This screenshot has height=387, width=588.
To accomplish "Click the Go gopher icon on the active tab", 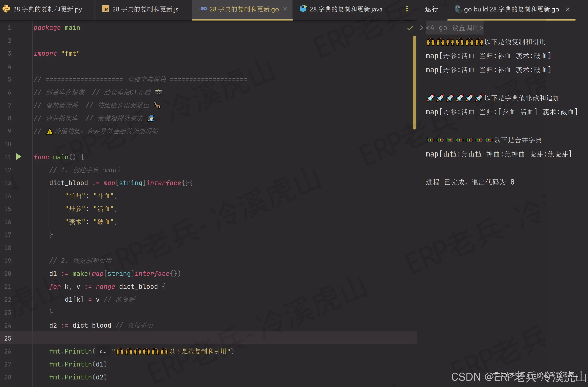I will pyautogui.click(x=203, y=9).
